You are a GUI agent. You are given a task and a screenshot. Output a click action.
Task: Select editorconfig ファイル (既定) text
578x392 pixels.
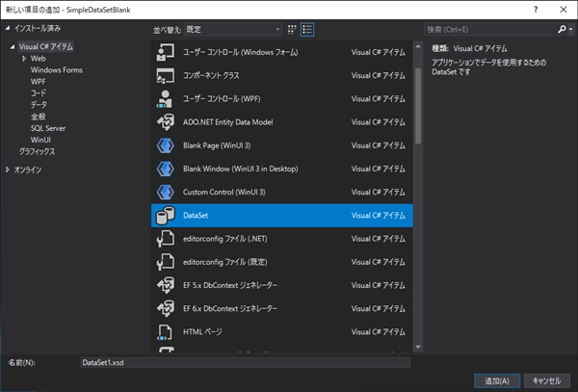pyautogui.click(x=225, y=262)
